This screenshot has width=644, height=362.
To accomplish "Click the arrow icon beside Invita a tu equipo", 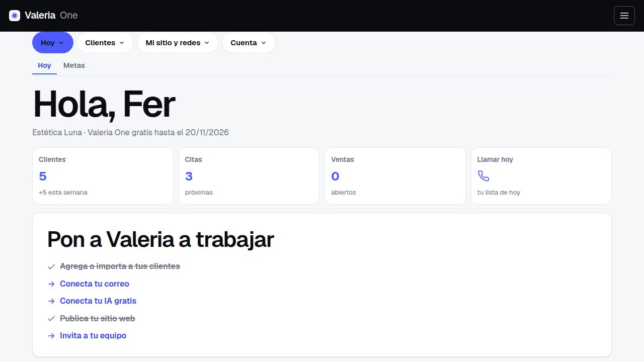I will (51, 336).
